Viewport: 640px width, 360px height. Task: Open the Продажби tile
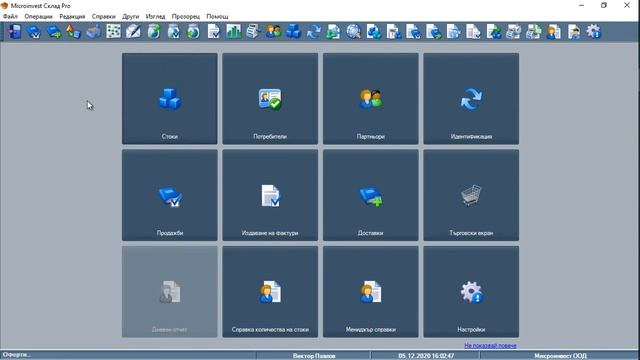169,195
